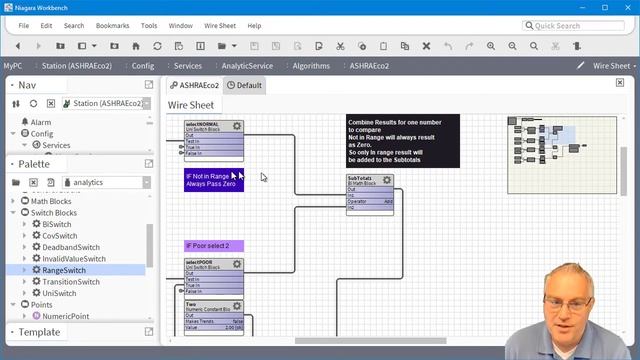
Task: Go to Home using the house icon
Action: (136, 46)
